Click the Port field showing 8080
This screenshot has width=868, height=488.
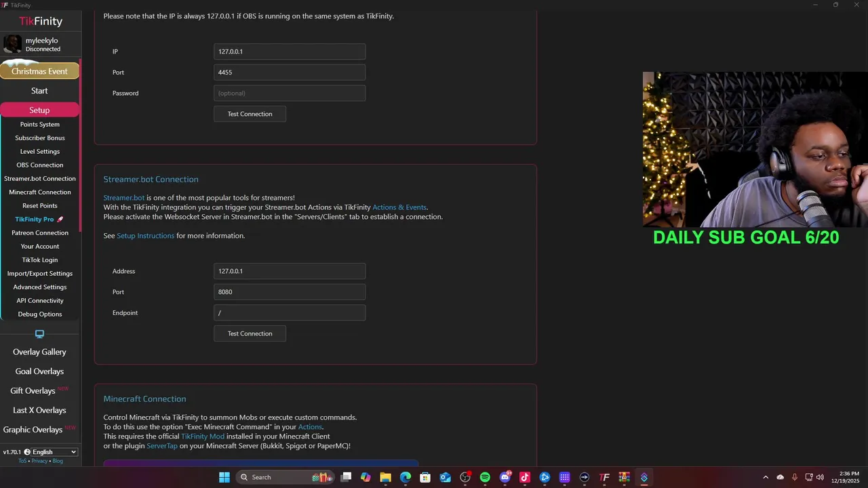coord(290,292)
